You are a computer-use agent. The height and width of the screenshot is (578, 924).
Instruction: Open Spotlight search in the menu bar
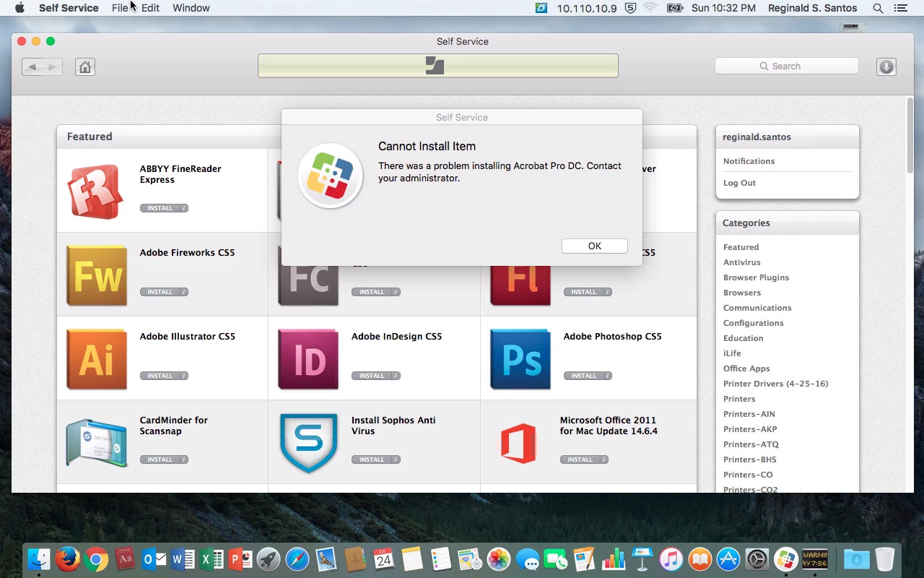(x=878, y=8)
